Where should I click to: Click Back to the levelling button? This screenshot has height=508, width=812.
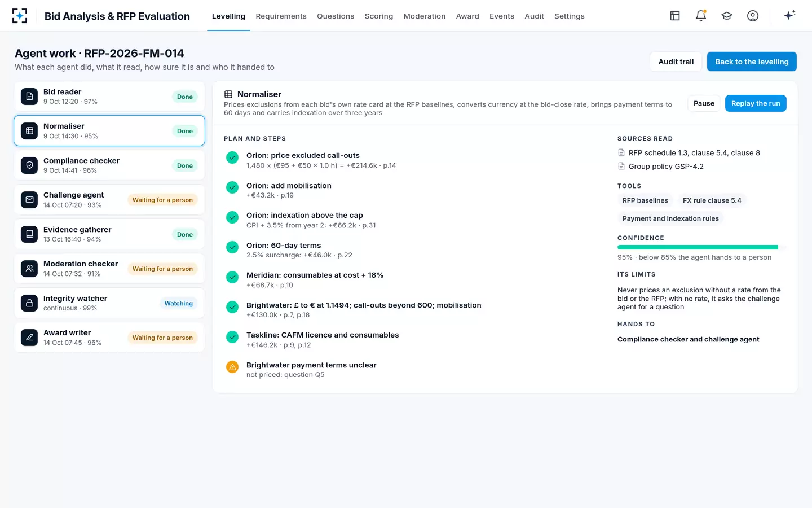coord(752,62)
